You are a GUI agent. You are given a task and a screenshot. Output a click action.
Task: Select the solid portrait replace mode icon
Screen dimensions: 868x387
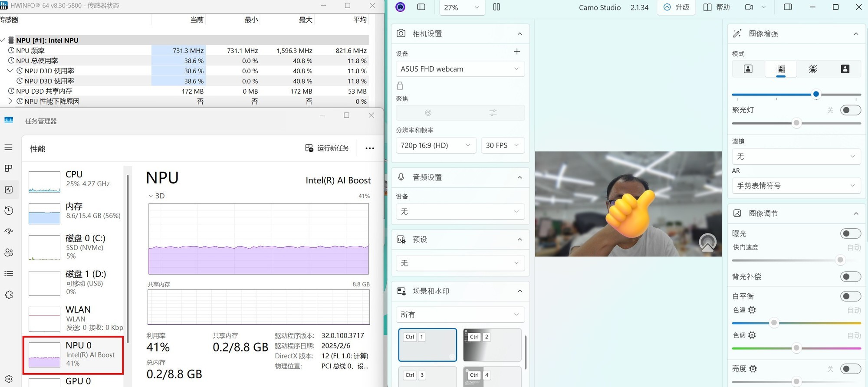click(x=845, y=69)
